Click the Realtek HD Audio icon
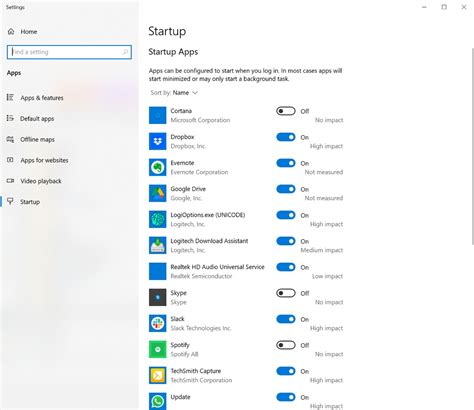 tap(157, 271)
